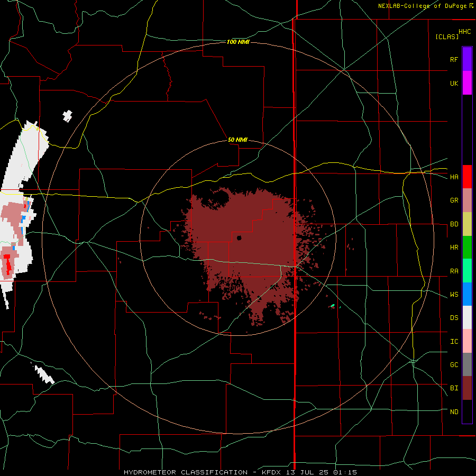Select the light pink IC legend swatch
476x476 pixels.
point(467,341)
